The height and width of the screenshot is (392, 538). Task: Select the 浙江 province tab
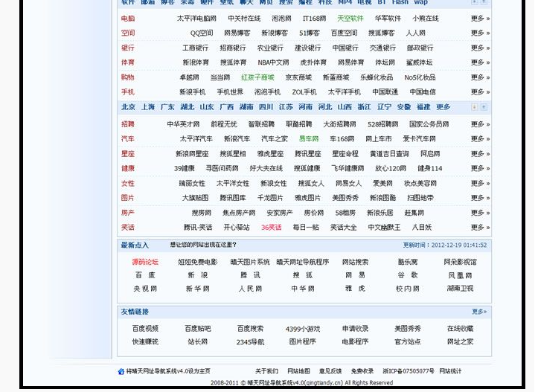pos(365,107)
